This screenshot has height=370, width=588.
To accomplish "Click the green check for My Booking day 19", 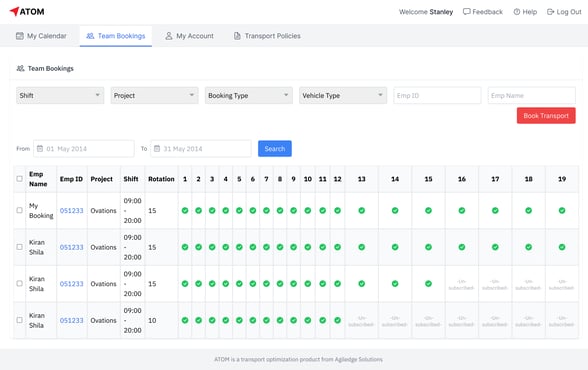I will (x=562, y=211).
